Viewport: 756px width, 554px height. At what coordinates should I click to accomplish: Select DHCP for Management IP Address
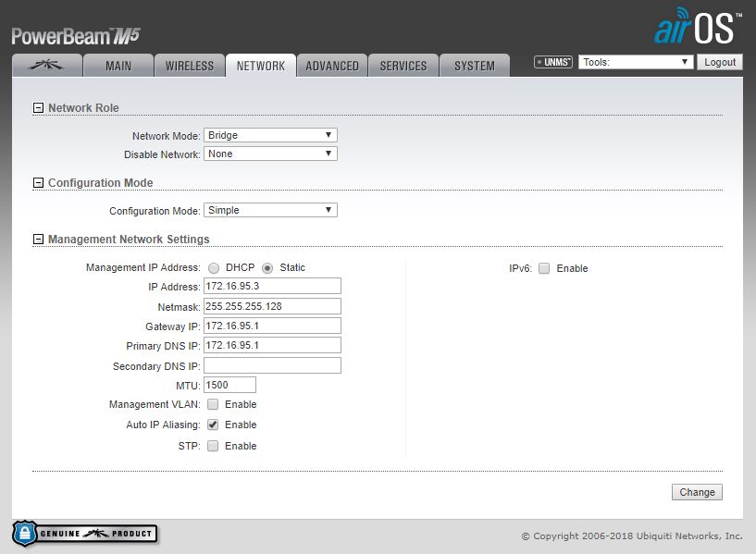pos(214,268)
